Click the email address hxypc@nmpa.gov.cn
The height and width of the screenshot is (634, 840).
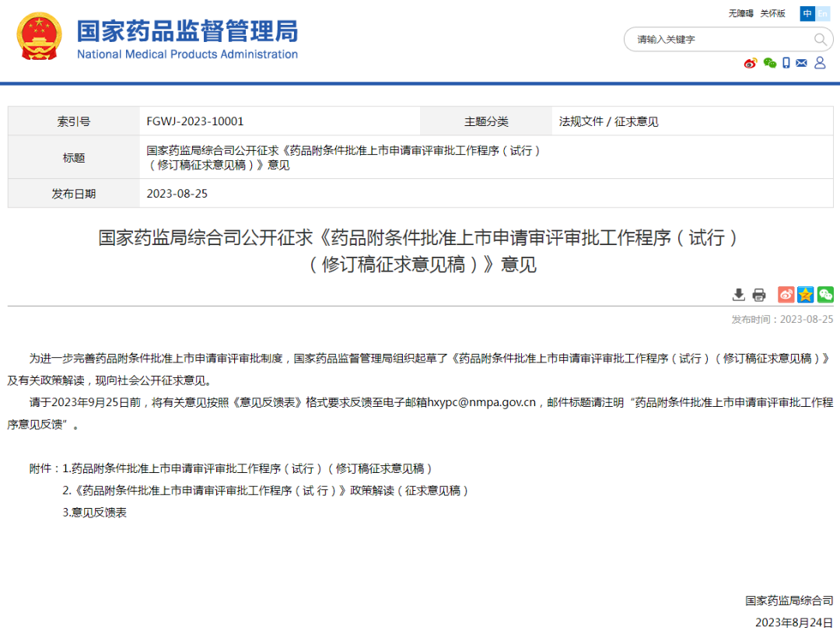[481, 402]
